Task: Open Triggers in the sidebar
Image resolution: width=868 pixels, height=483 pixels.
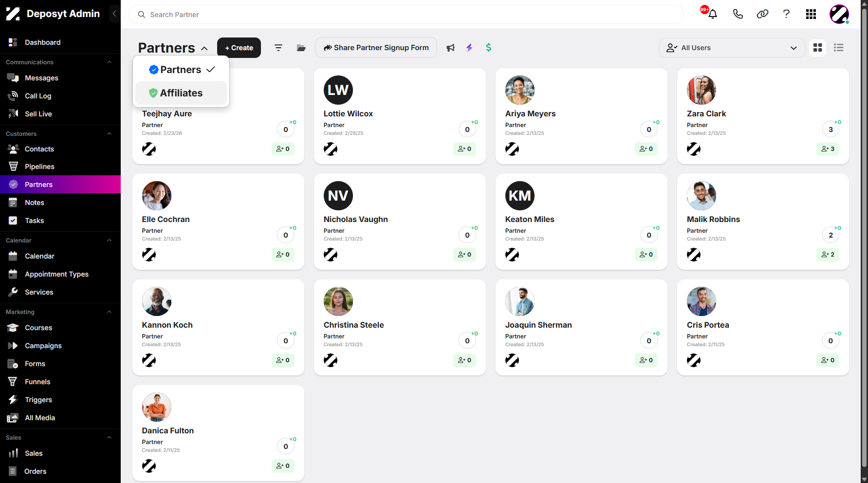Action: 60,400
